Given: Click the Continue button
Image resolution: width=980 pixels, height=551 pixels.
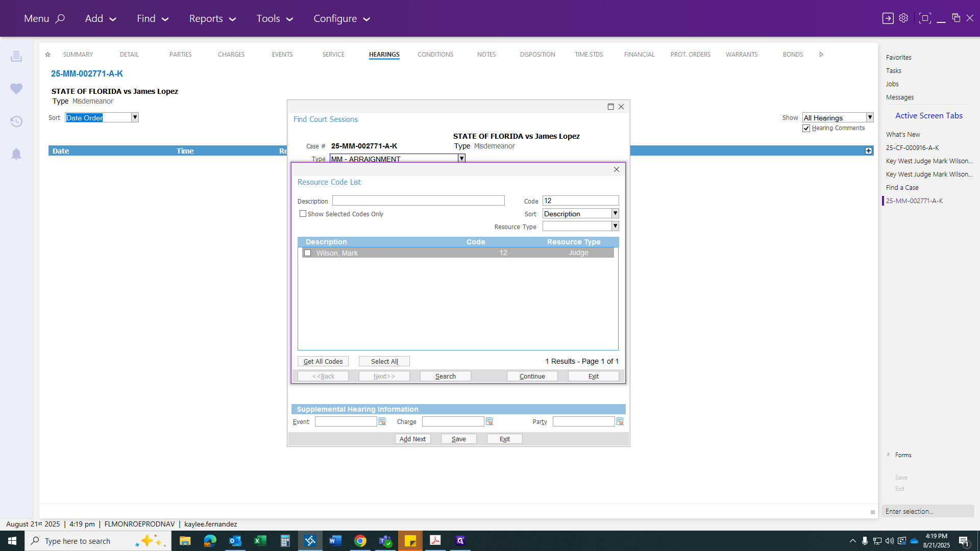Looking at the screenshot, I should 532,377.
